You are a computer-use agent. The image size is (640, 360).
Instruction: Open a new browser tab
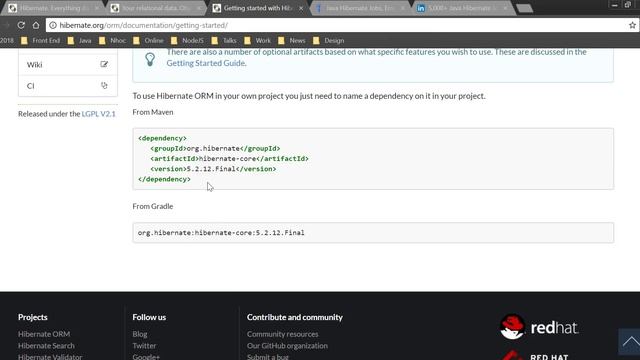[x=524, y=8]
